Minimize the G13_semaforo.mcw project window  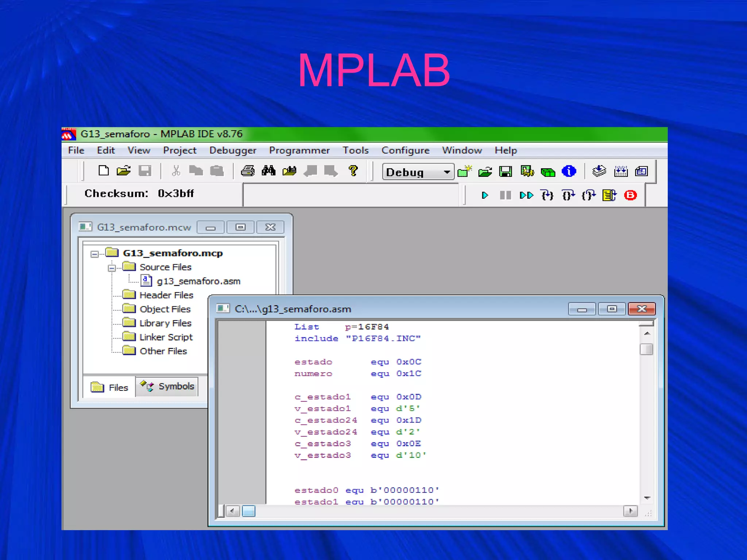pyautogui.click(x=210, y=227)
